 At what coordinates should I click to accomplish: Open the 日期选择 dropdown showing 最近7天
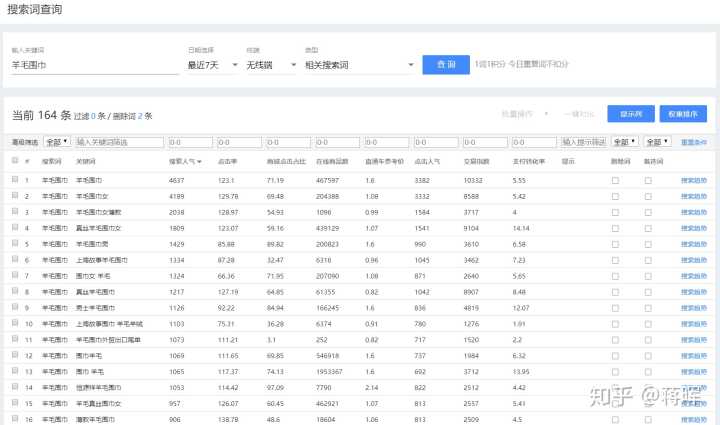(211, 65)
